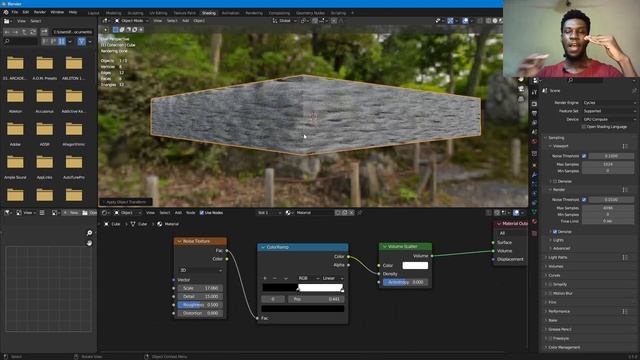Click the file browser forward arrow
The image size is (640, 360).
click(16, 31)
